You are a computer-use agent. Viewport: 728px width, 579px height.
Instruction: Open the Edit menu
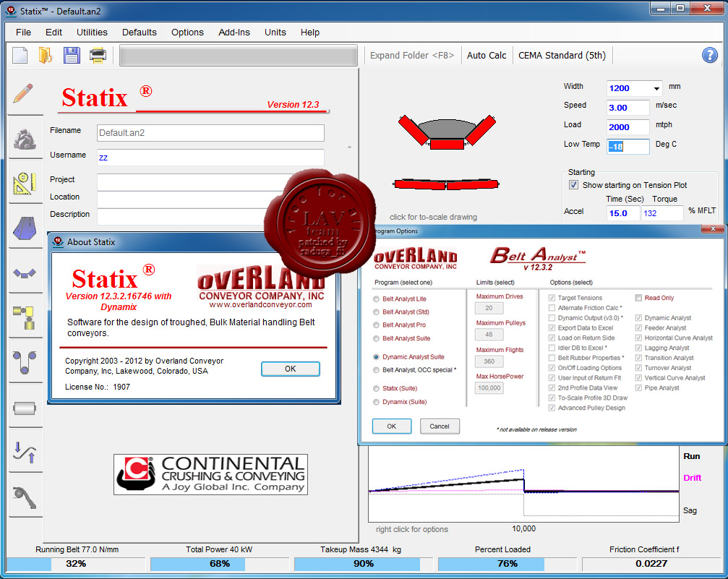(53, 32)
